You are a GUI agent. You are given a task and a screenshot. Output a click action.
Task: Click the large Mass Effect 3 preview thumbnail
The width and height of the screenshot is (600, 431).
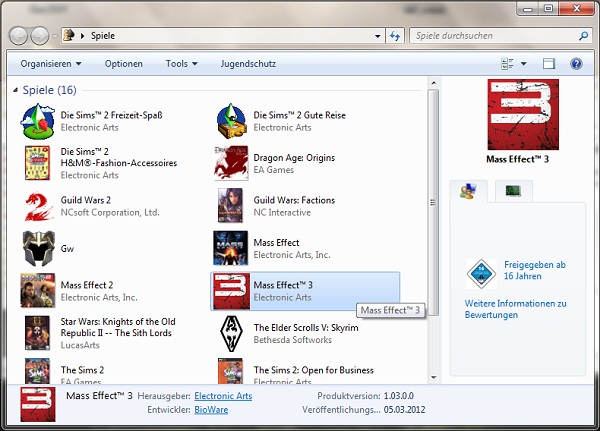tap(523, 114)
